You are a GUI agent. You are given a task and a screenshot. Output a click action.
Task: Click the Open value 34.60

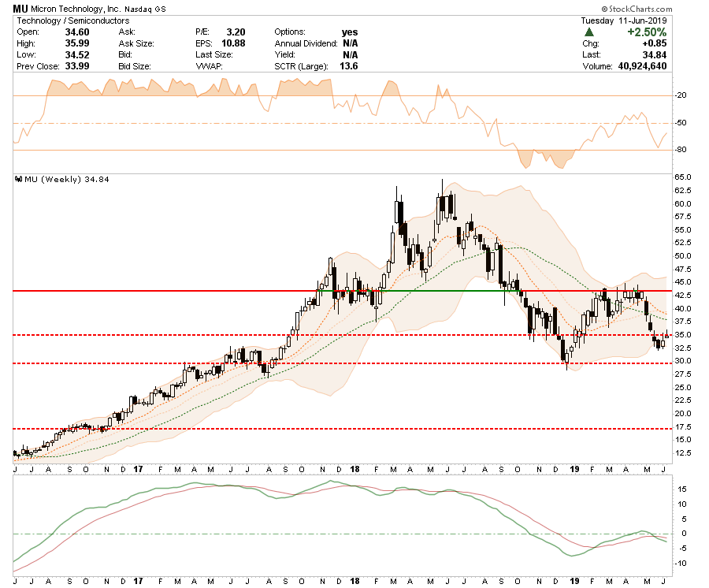tap(77, 32)
